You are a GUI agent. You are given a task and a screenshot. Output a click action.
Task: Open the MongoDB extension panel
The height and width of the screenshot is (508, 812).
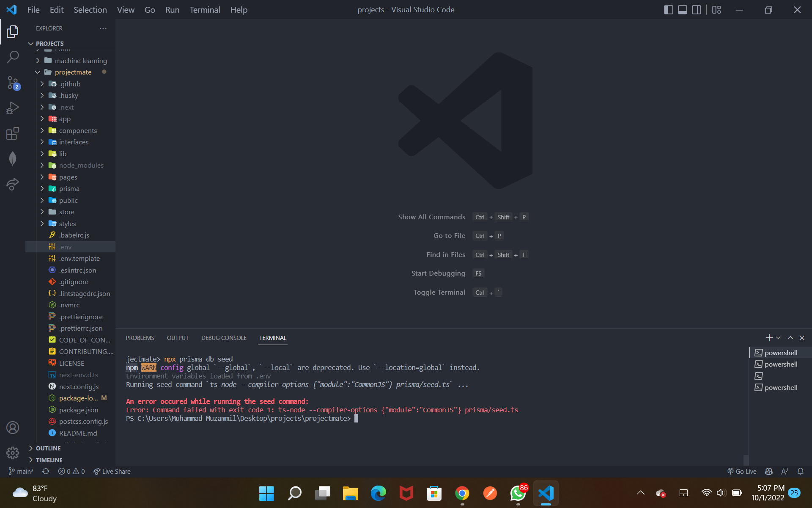tap(13, 158)
